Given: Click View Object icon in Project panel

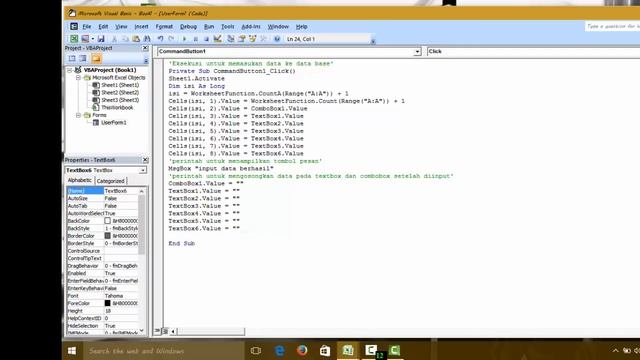Looking at the screenshot, I should click(83, 58).
